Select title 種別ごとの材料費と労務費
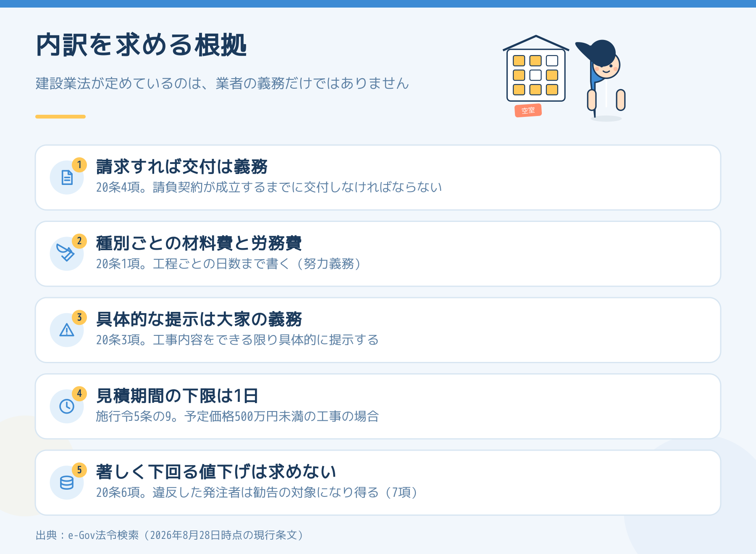 199,243
